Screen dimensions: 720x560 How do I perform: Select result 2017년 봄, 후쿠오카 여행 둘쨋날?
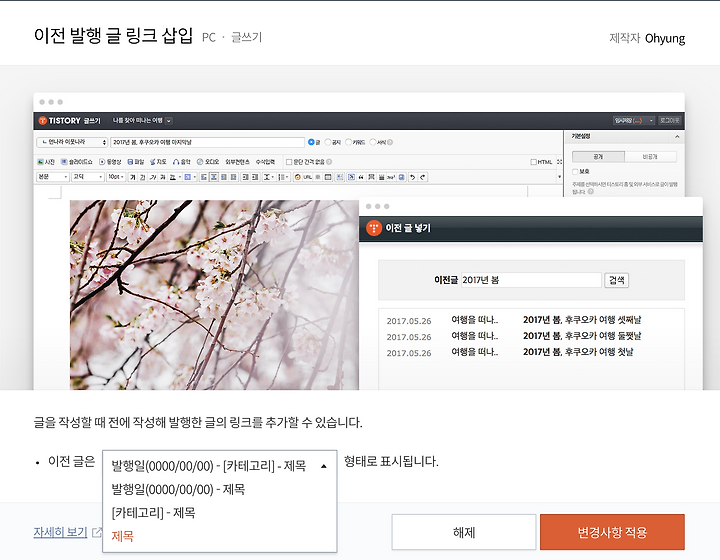[582, 336]
